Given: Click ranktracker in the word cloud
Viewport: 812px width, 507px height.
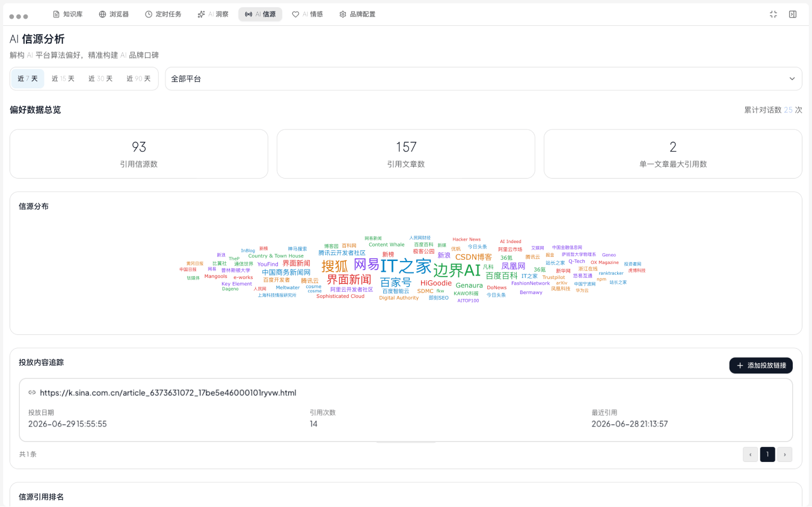Looking at the screenshot, I should click(x=611, y=274).
